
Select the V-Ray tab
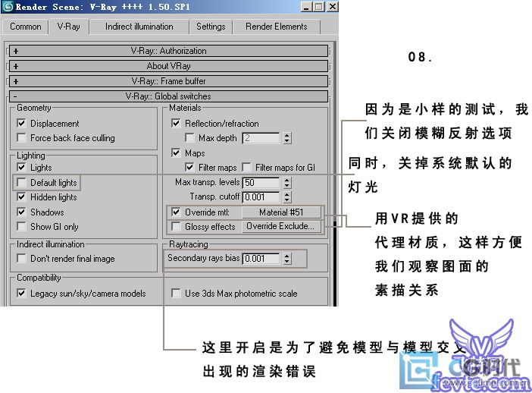[x=68, y=27]
